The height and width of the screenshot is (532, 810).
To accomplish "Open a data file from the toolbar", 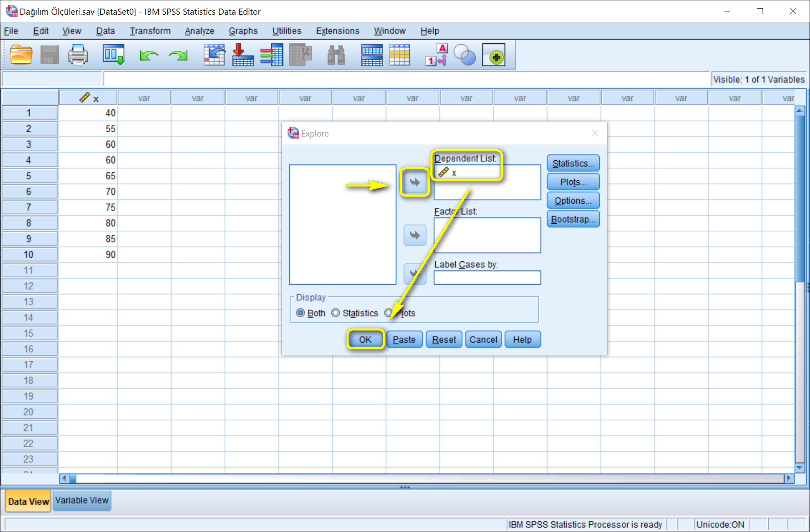I will click(20, 54).
